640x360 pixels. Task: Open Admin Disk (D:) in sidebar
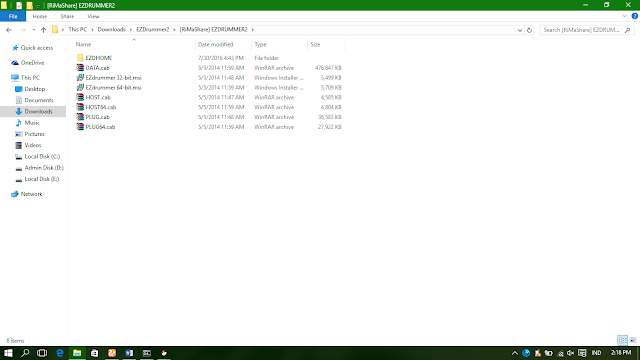(44, 168)
